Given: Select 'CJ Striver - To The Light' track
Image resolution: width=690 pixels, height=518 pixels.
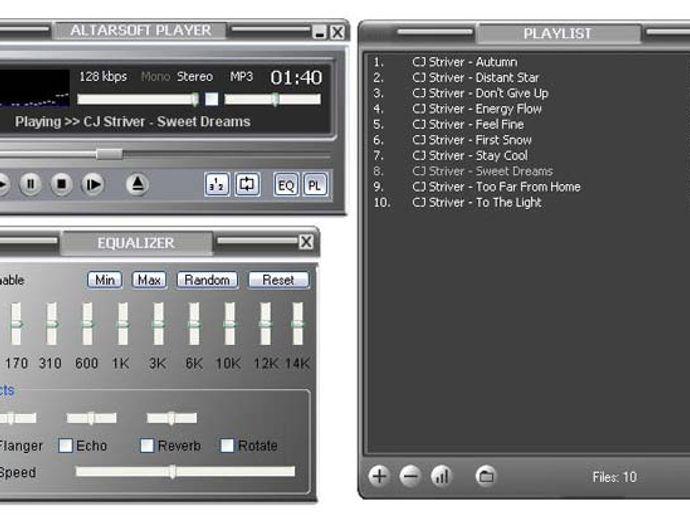Looking at the screenshot, I should click(x=477, y=202).
